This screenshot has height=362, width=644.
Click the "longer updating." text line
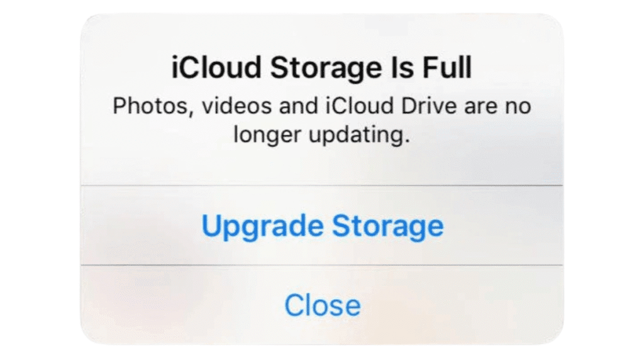322,134
